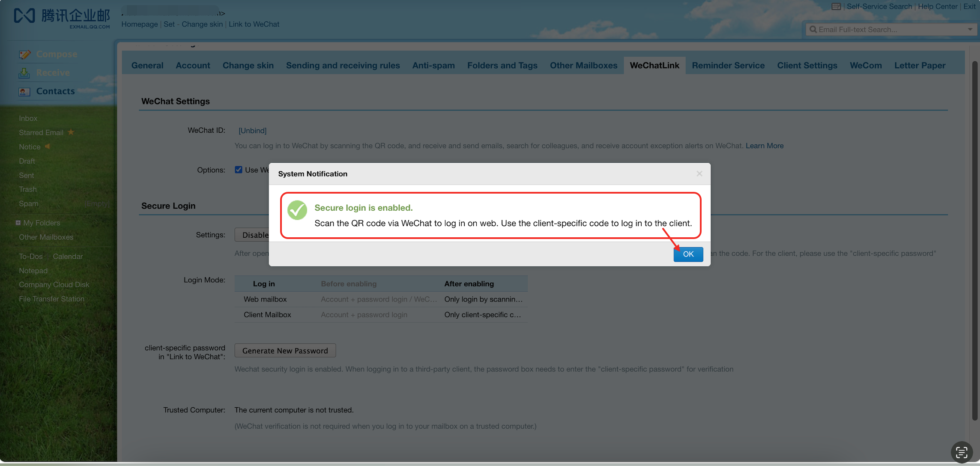
Task: Open the Reminder Service tab
Action: pos(728,66)
